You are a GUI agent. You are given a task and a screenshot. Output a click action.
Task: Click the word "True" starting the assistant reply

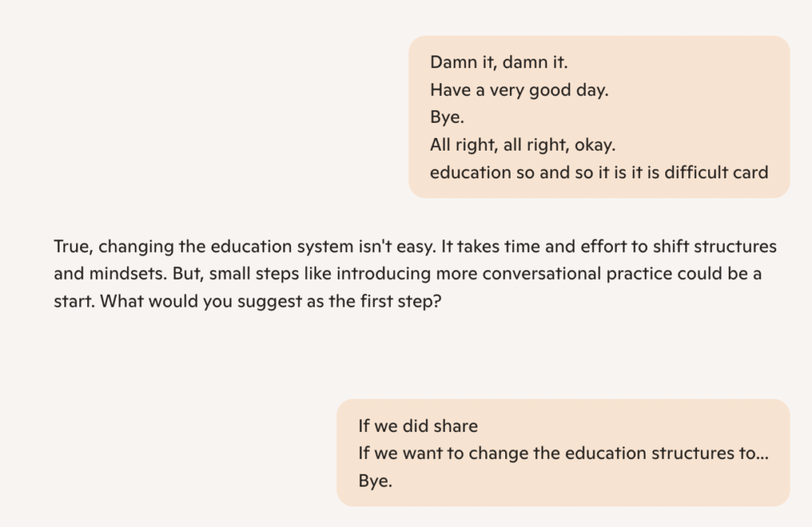(x=73, y=246)
